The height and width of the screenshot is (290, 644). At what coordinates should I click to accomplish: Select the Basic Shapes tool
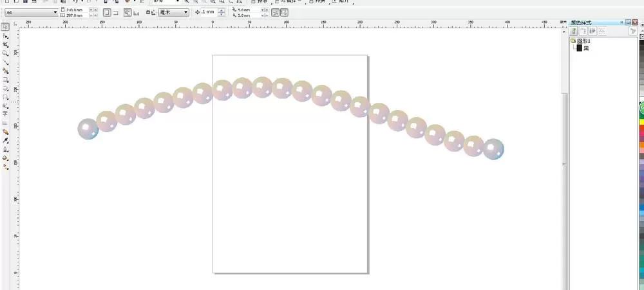6,106
